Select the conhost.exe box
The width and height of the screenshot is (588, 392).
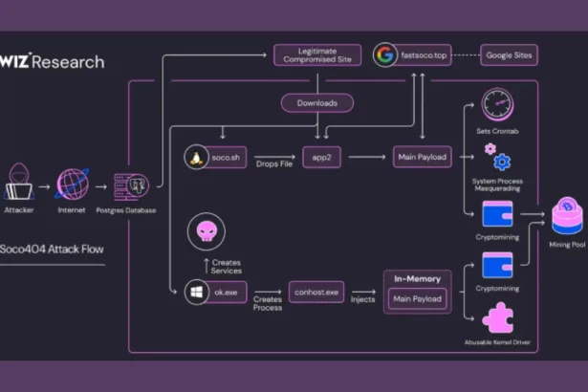click(316, 293)
